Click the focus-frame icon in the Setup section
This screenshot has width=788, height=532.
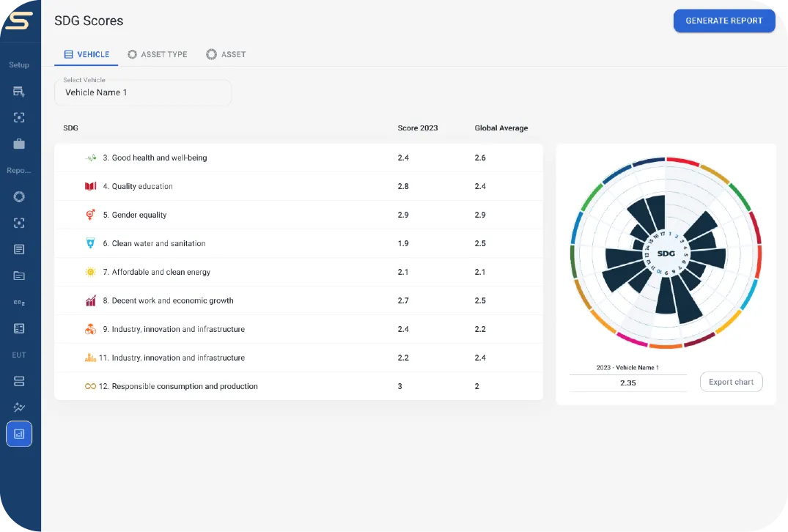(19, 117)
